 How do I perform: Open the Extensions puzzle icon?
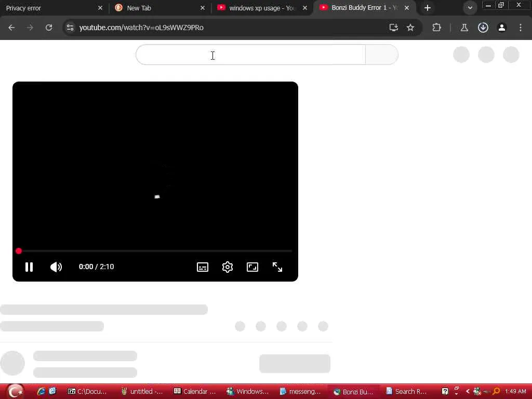click(x=436, y=28)
